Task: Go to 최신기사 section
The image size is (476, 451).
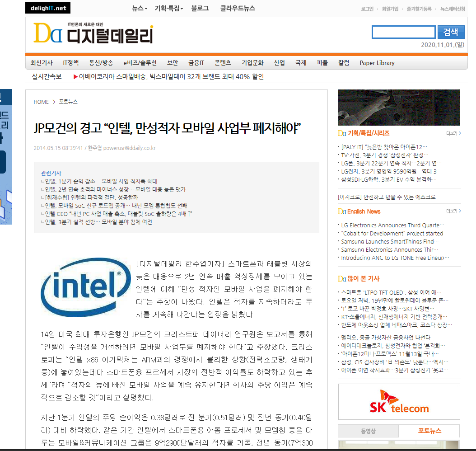Action: pyautogui.click(x=42, y=63)
